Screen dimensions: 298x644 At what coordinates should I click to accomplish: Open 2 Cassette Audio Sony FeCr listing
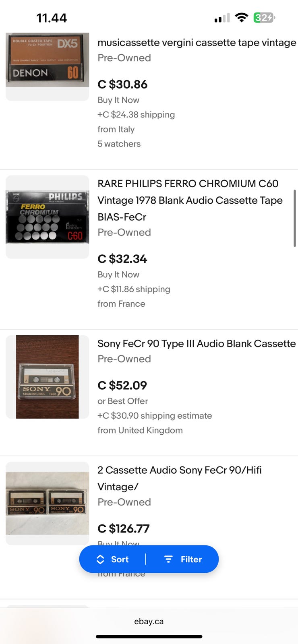pyautogui.click(x=180, y=478)
